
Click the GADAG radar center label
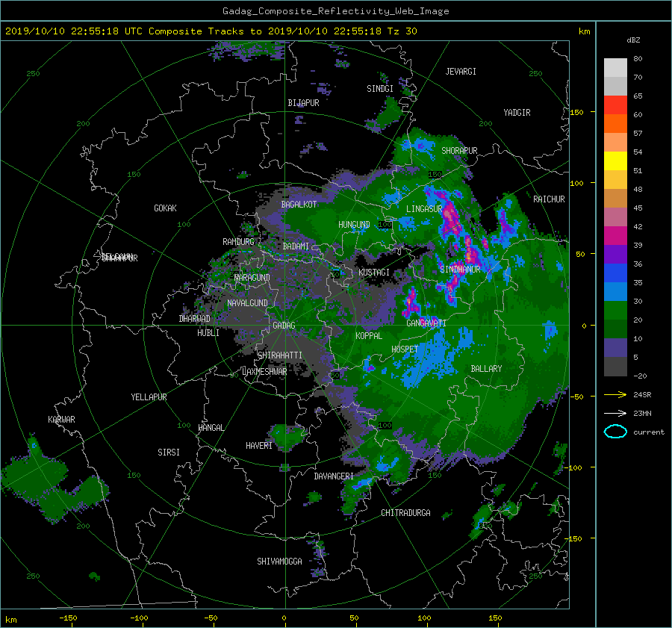click(x=284, y=326)
